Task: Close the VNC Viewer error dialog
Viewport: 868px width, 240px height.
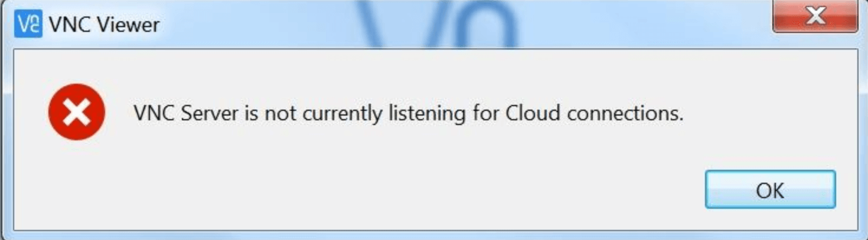Action: [815, 17]
